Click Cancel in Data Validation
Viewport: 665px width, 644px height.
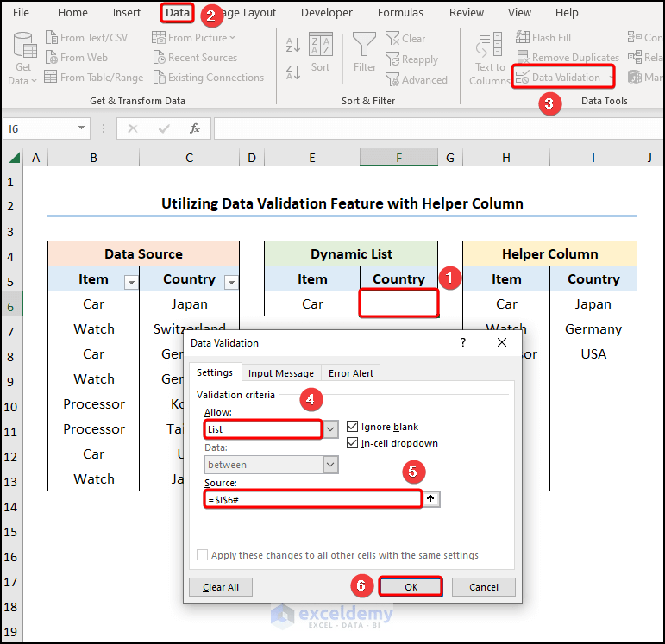click(x=484, y=587)
